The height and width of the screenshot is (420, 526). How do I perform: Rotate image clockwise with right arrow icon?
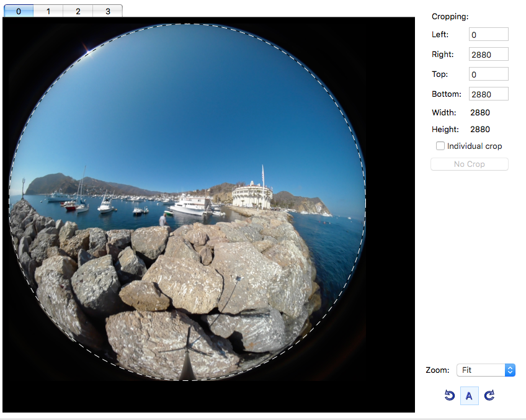tap(489, 396)
